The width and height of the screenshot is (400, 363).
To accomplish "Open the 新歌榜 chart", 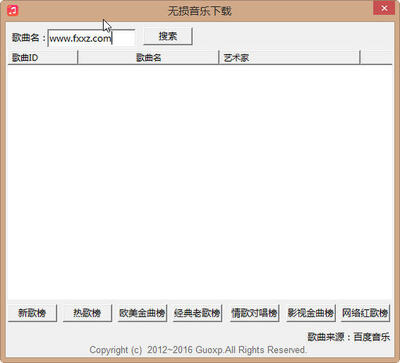I will click(x=32, y=313).
